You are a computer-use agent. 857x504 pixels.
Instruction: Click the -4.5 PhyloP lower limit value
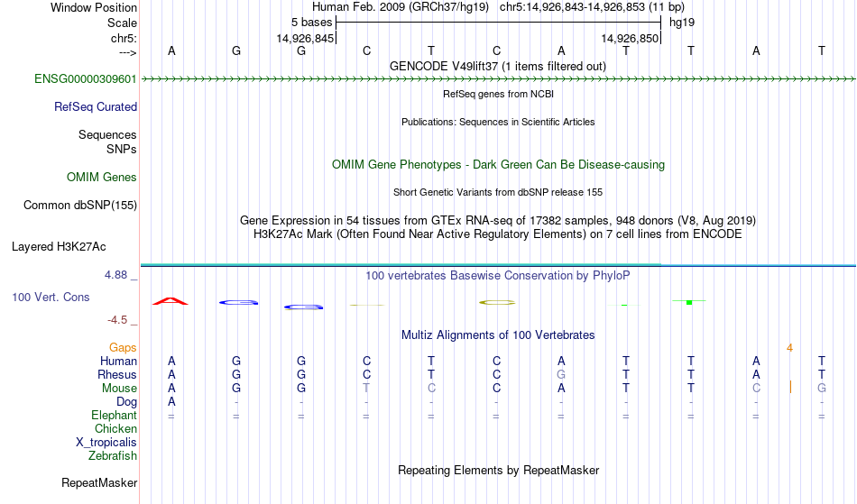[x=117, y=319]
